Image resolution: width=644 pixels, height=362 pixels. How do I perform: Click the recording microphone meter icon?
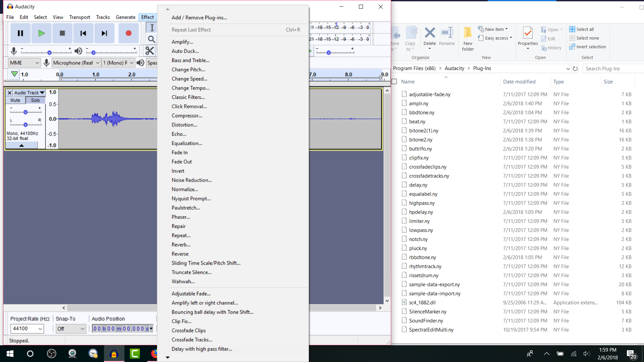point(14,51)
